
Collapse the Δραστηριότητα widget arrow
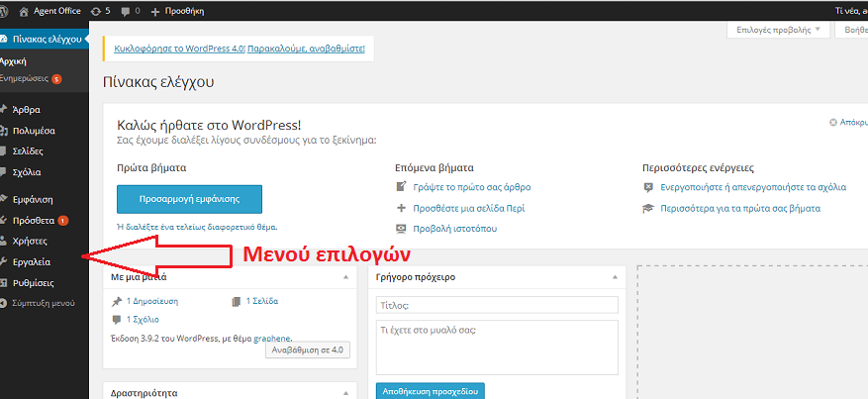click(345, 393)
